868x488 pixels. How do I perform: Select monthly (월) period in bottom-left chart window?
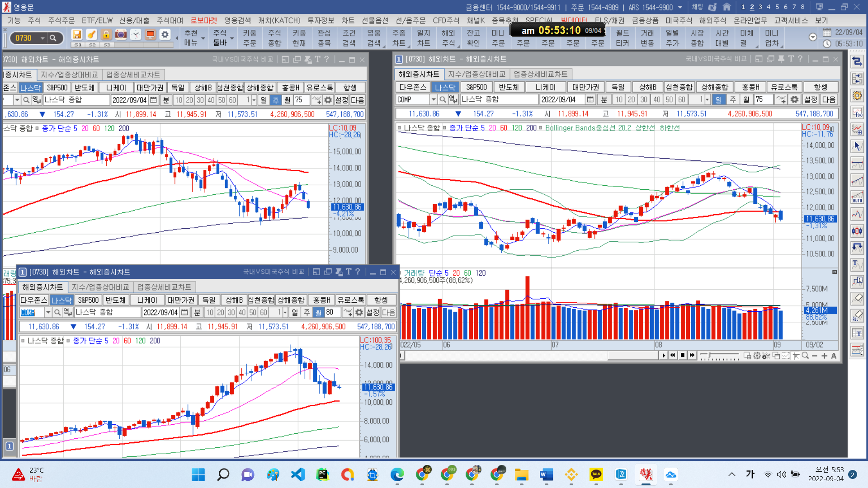tap(318, 312)
